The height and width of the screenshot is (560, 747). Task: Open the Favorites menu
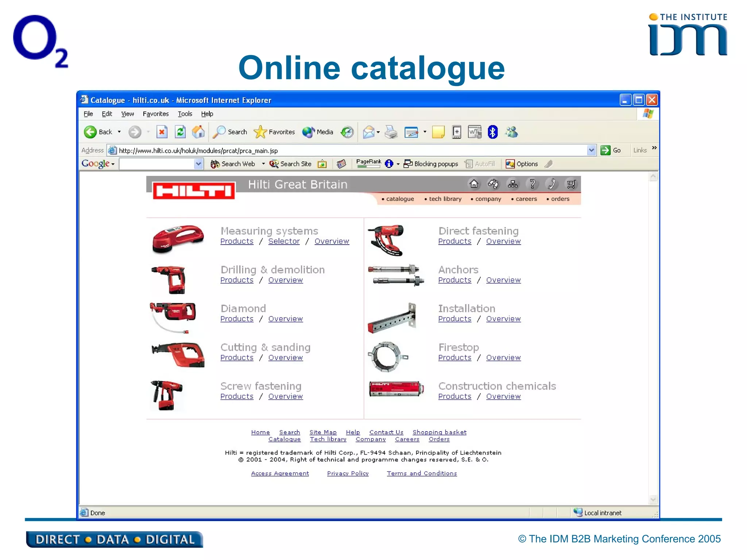coord(156,114)
